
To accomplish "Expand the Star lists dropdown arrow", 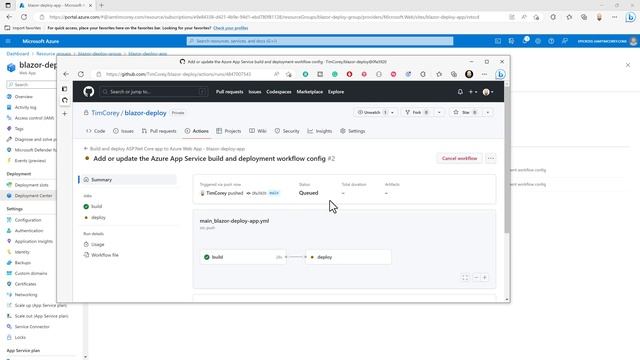I will click(488, 112).
